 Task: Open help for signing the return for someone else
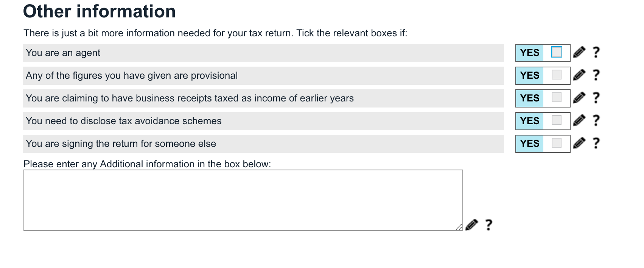(596, 143)
